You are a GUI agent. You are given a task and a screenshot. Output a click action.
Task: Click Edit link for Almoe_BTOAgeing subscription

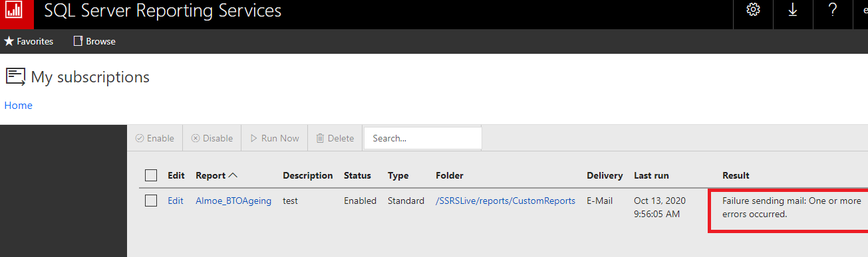point(176,201)
